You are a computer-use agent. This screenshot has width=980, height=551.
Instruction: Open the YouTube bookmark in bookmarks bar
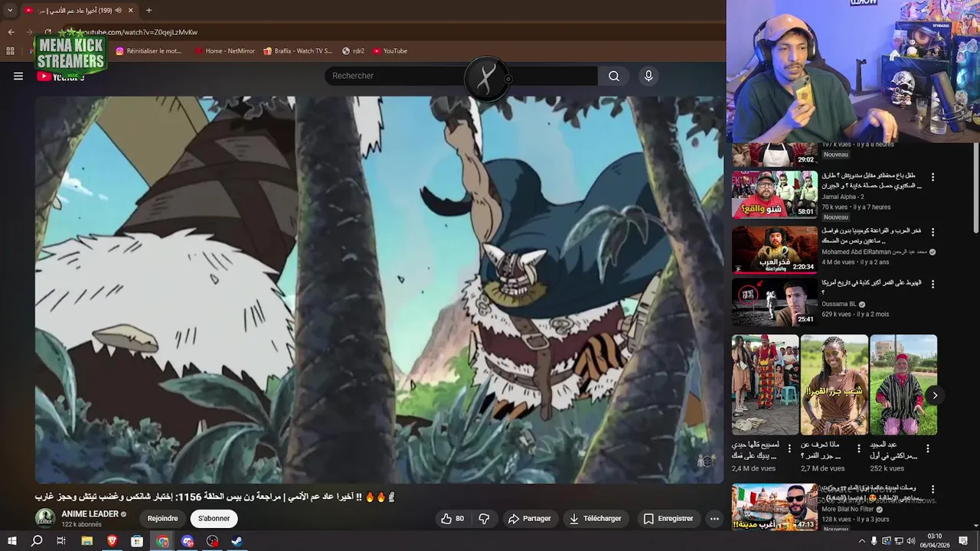click(x=390, y=51)
